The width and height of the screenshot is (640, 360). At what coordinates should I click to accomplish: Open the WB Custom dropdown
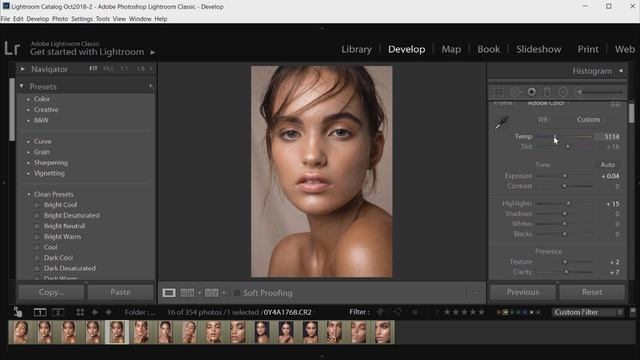tap(591, 120)
